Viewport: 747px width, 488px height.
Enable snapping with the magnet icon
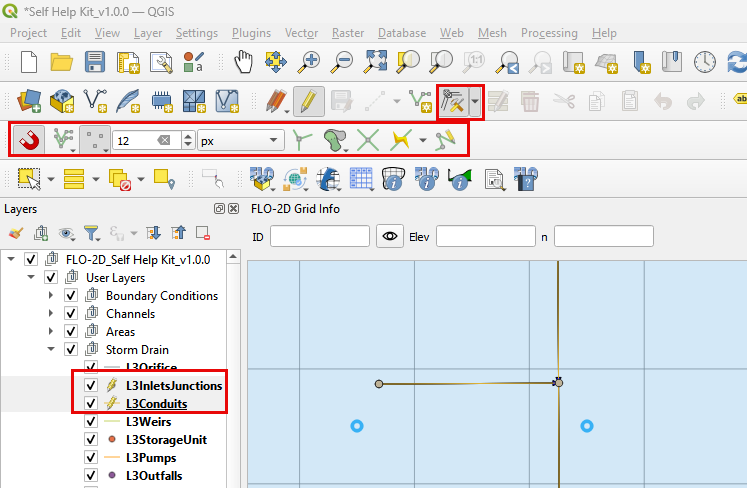30,140
